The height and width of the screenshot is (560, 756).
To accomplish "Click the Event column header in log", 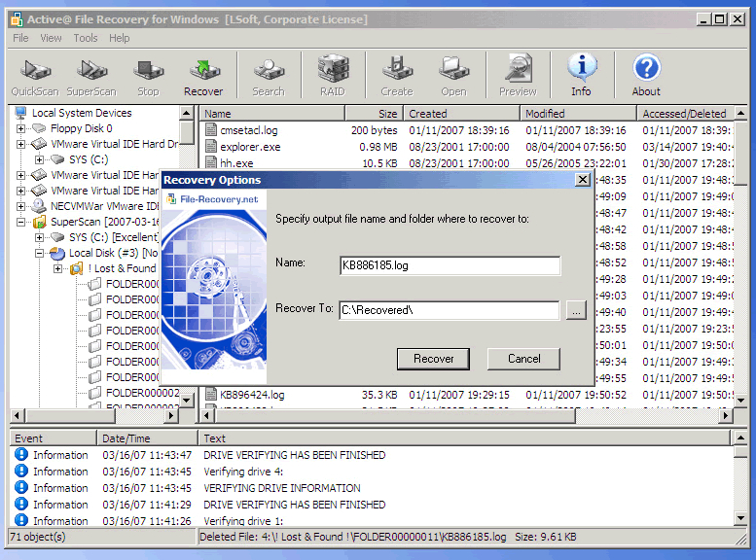I will (x=54, y=438).
